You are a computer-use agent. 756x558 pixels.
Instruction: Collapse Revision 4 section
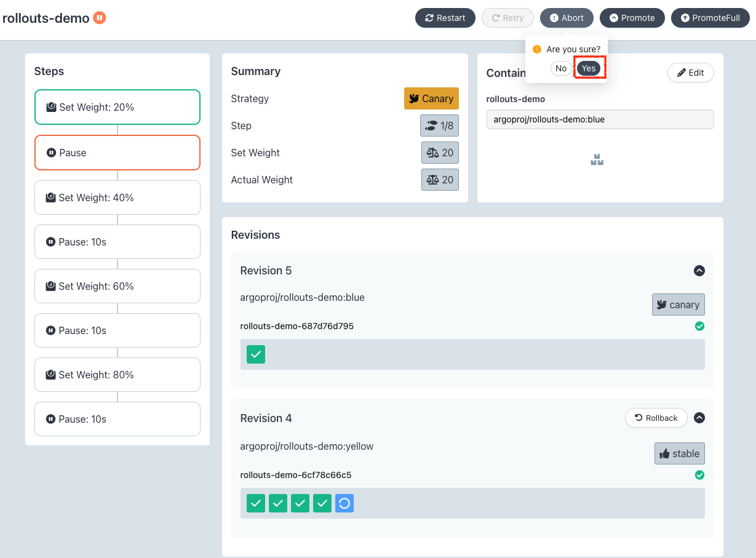(699, 418)
